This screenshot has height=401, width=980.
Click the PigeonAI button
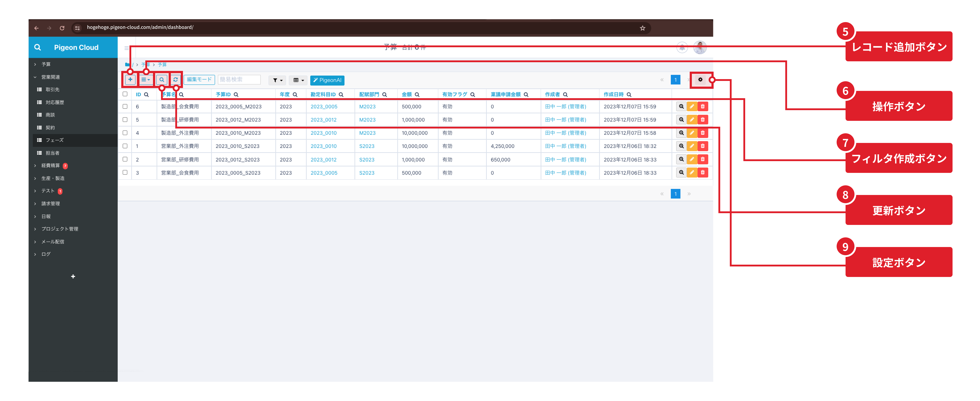coord(327,80)
